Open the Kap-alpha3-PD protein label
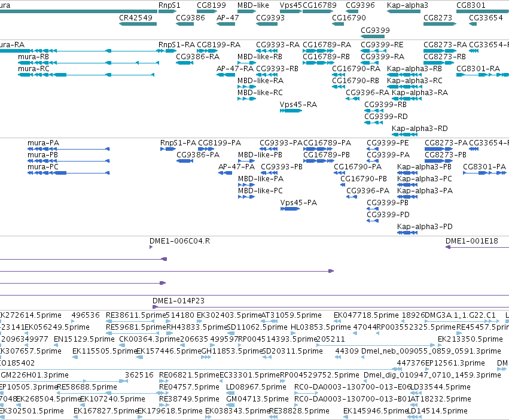 click(425, 227)
